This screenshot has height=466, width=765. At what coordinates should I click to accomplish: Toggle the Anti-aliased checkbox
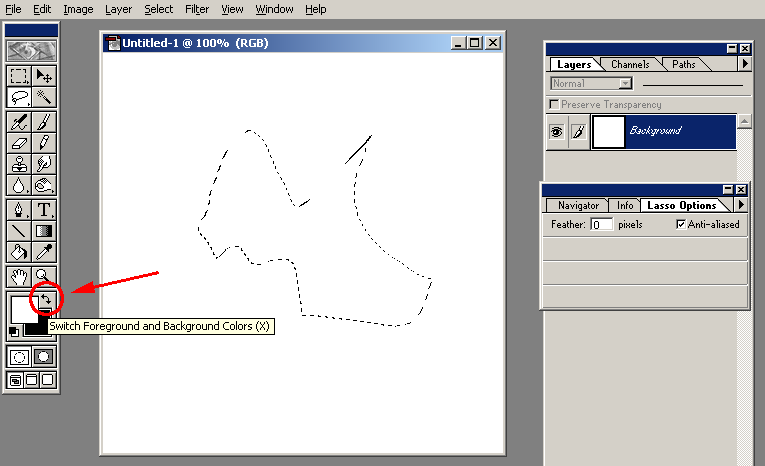tap(681, 224)
